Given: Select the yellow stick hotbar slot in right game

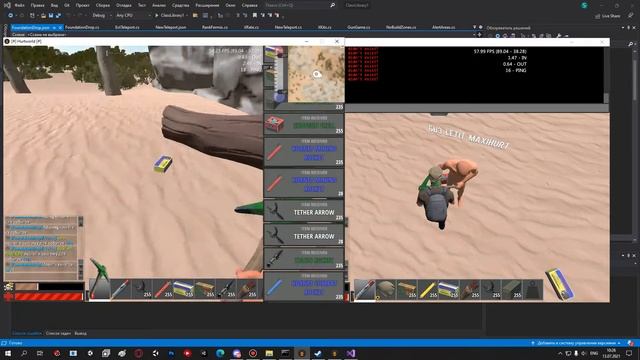Looking at the screenshot, I should tap(427, 290).
